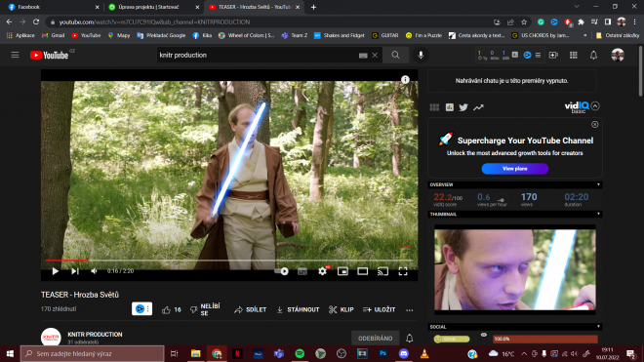This screenshot has width=644, height=362.
Task: Open YouTube apps grid
Action: coord(574,55)
